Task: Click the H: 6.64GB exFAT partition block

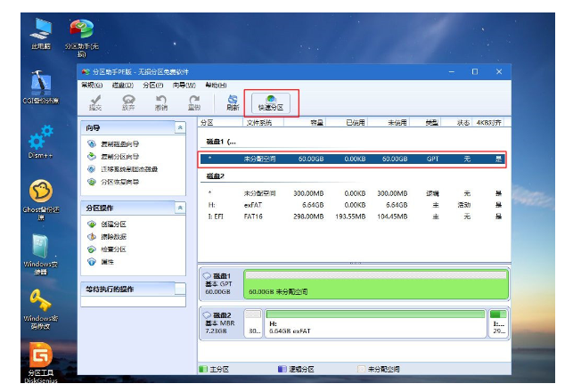Action: 376,323
